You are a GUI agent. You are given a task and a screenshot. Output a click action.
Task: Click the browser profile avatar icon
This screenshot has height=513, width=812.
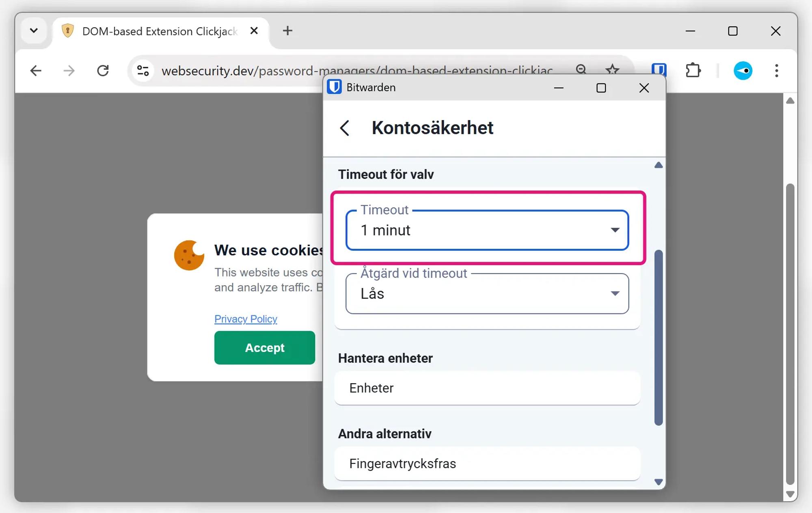tap(743, 71)
